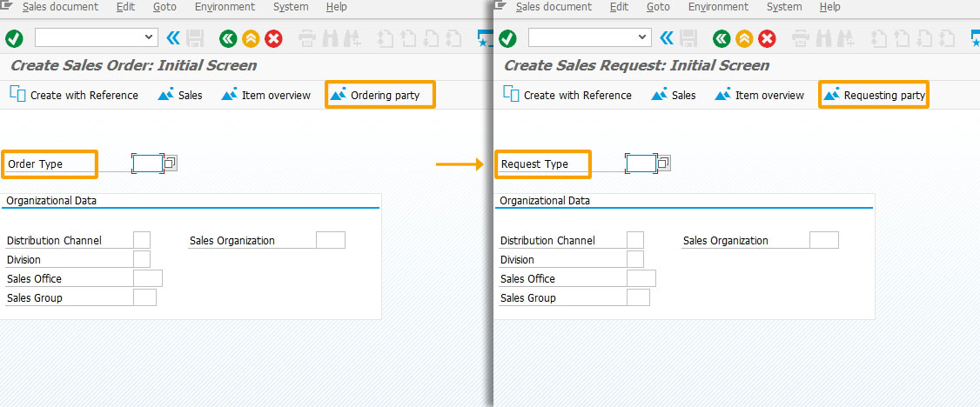Click Item overview in Sales Order window
Screen dimensions: 980x407
click(x=266, y=95)
